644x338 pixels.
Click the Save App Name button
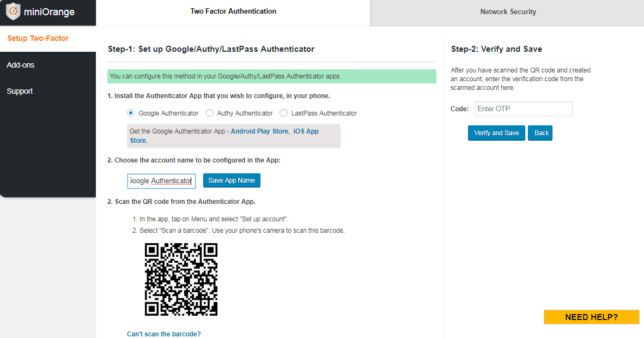232,180
